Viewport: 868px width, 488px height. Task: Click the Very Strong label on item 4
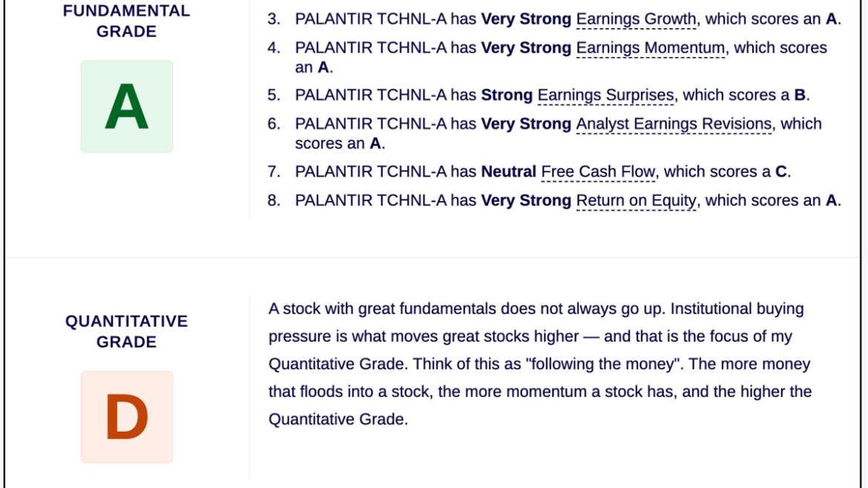coord(526,47)
